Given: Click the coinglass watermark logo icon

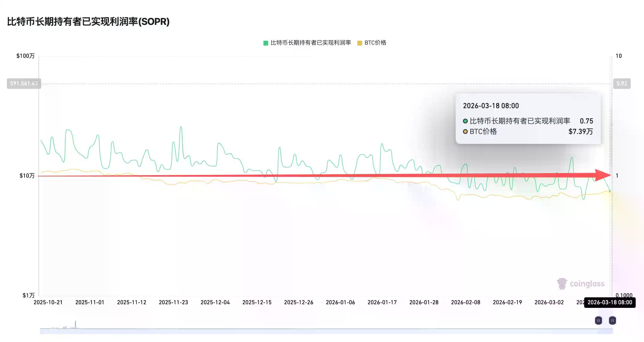Looking at the screenshot, I should (562, 284).
